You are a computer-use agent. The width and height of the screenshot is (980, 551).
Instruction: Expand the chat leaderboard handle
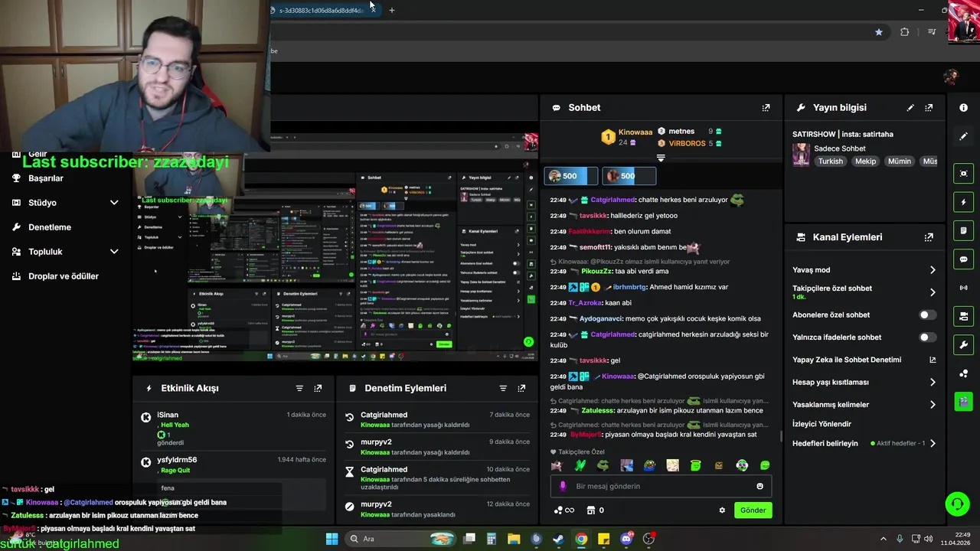click(x=661, y=158)
